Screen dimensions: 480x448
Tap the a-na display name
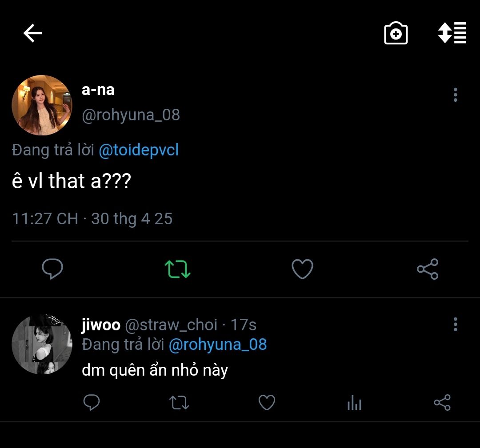98,90
